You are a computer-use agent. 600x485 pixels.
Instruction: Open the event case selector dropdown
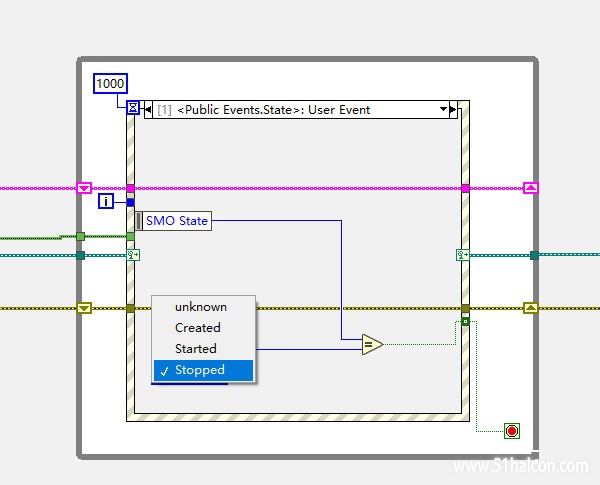443,109
